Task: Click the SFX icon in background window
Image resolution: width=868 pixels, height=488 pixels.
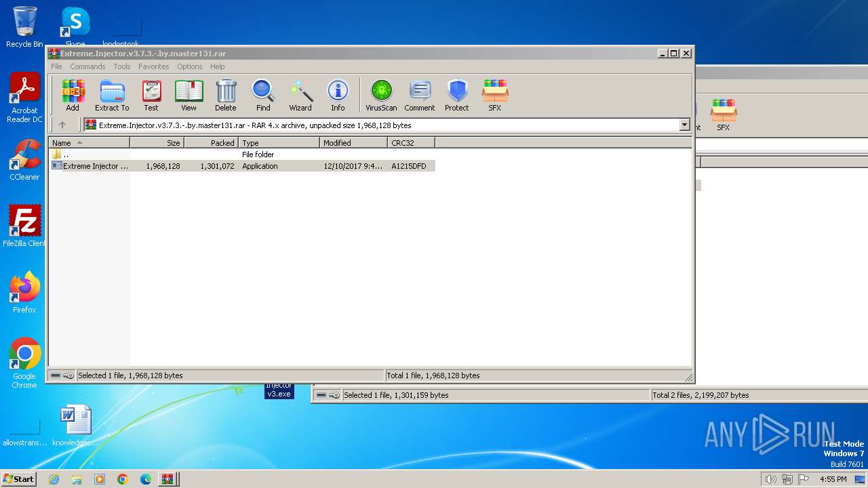Action: click(x=724, y=115)
